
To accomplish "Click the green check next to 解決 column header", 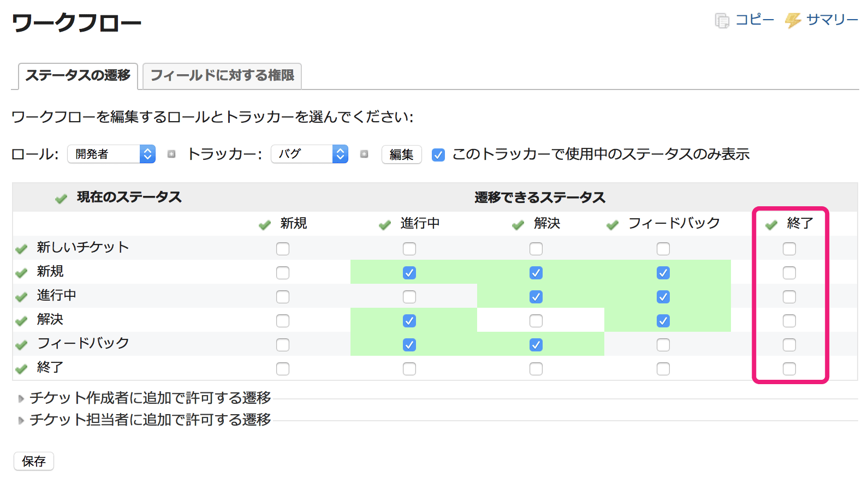I will [x=518, y=225].
